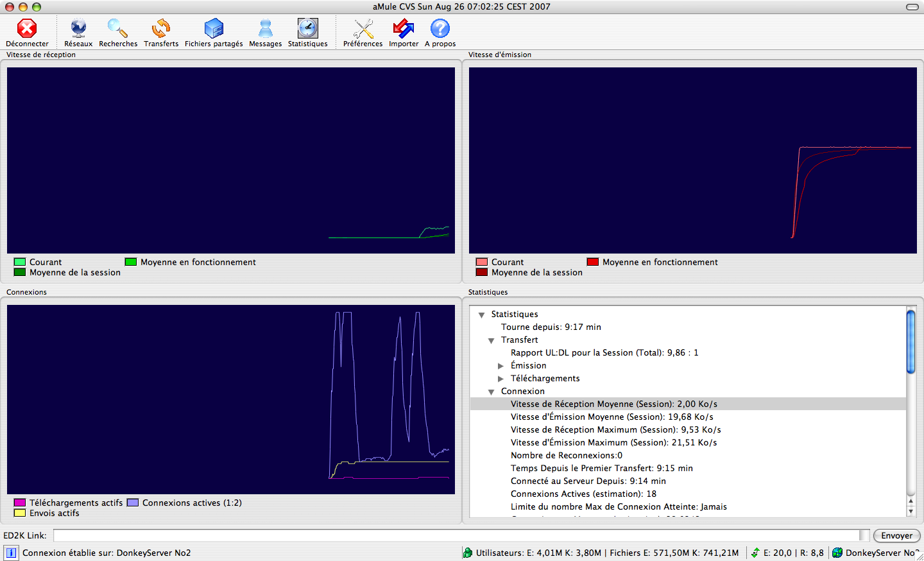Click the ED2K Link input field
924x561 pixels.
coord(456,535)
